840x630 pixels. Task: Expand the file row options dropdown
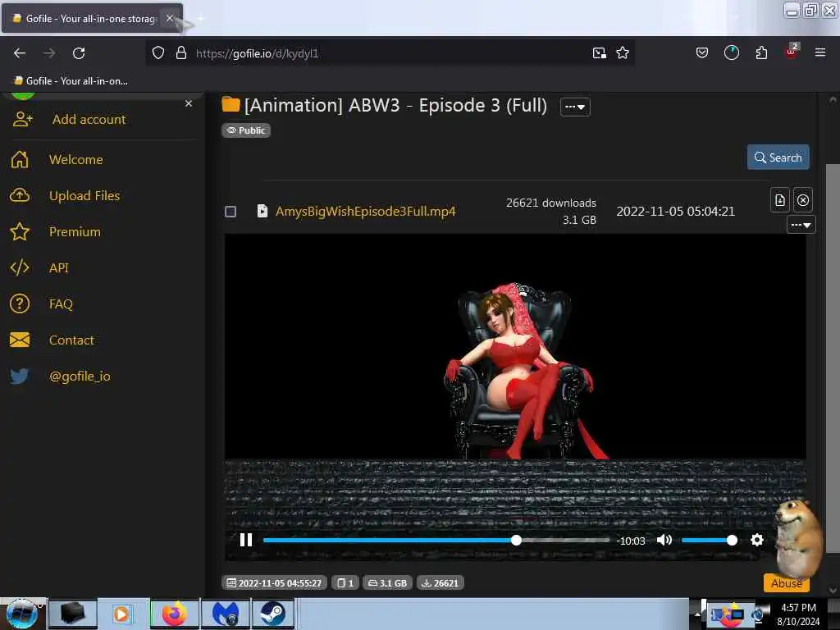pyautogui.click(x=801, y=225)
